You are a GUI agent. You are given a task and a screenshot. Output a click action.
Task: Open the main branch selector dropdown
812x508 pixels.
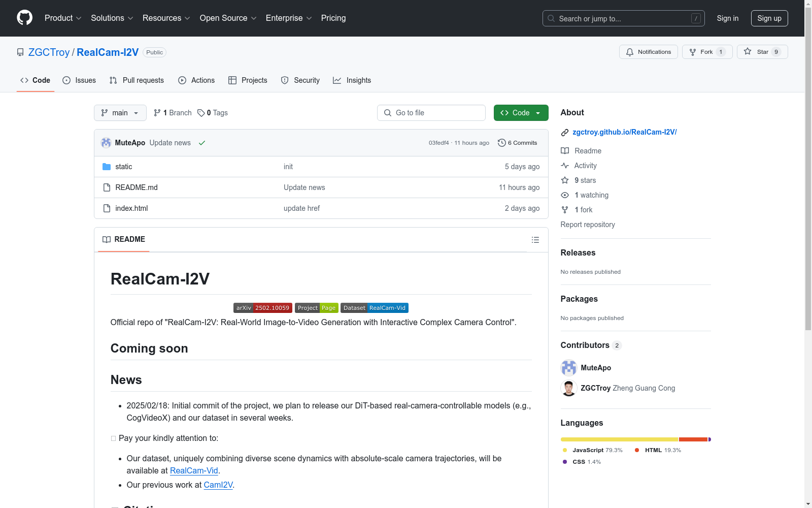click(x=120, y=113)
